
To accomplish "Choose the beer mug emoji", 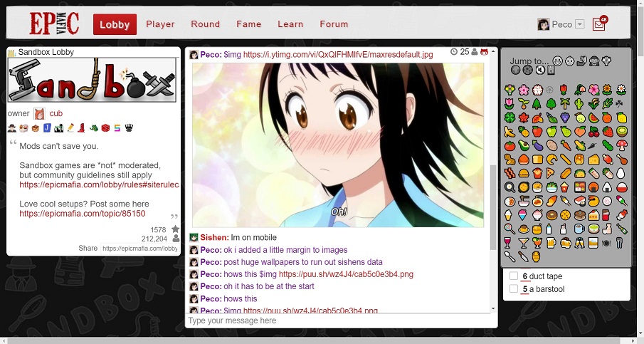I will pos(551,243).
